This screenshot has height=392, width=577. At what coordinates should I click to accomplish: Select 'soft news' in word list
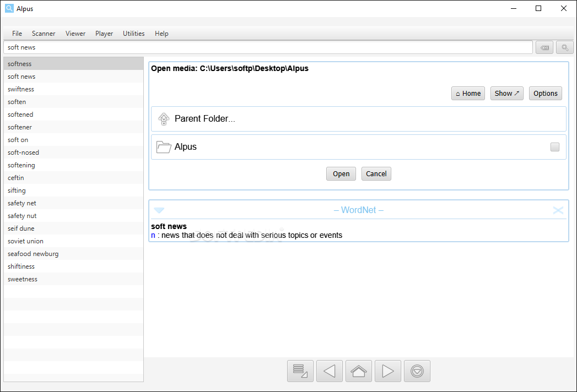74,77
